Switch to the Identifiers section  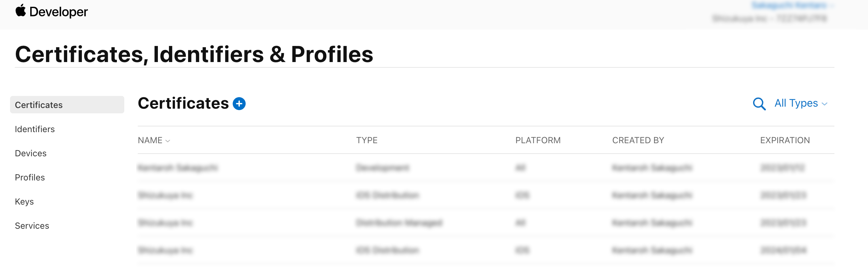(x=35, y=129)
